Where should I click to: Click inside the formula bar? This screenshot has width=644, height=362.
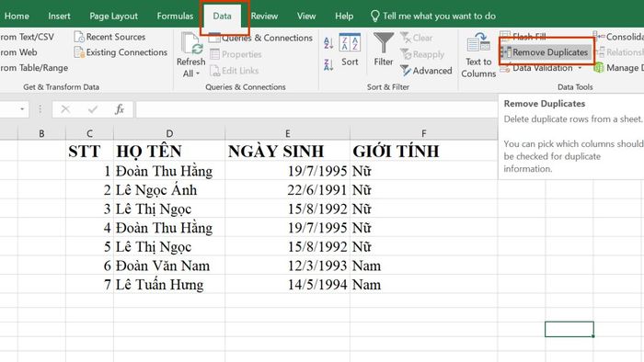(316, 109)
